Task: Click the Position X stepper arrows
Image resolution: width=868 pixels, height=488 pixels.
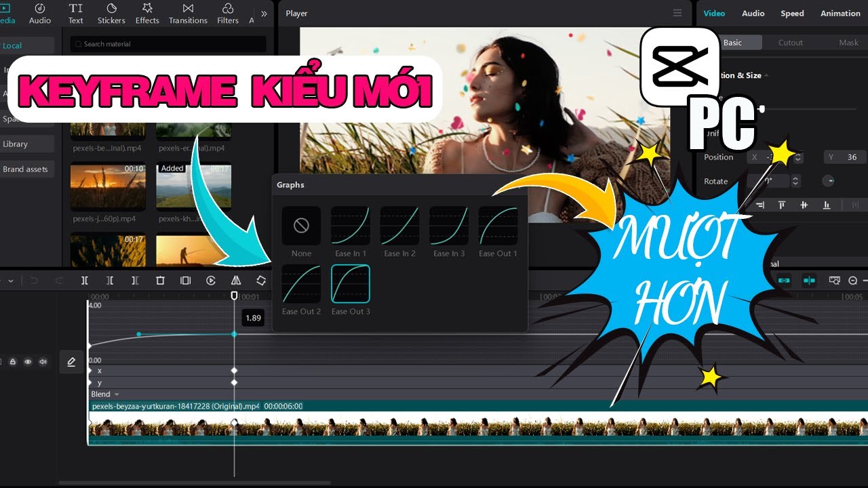Action: (x=798, y=157)
